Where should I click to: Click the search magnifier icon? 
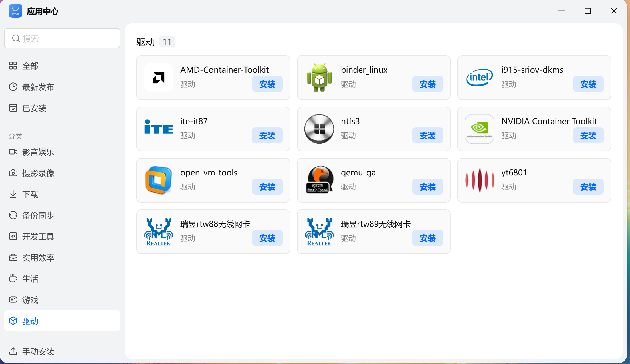[x=16, y=38]
